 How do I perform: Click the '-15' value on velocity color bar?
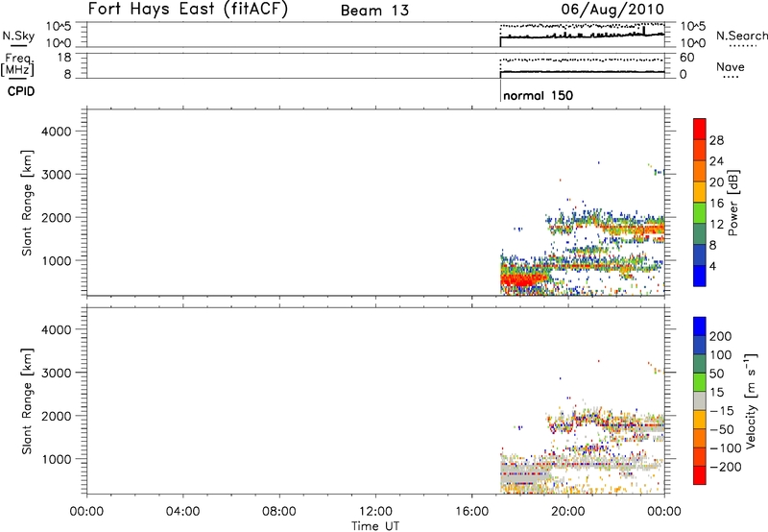coord(722,411)
